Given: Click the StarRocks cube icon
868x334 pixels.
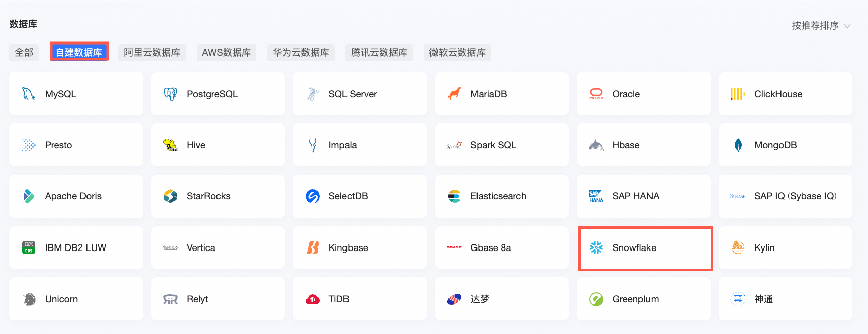Looking at the screenshot, I should click(170, 196).
